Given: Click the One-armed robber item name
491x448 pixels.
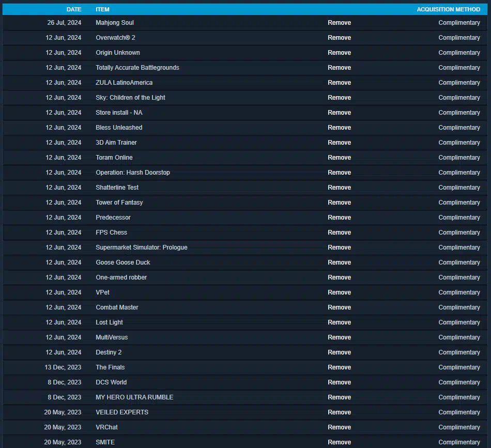Looking at the screenshot, I should [x=121, y=277].
